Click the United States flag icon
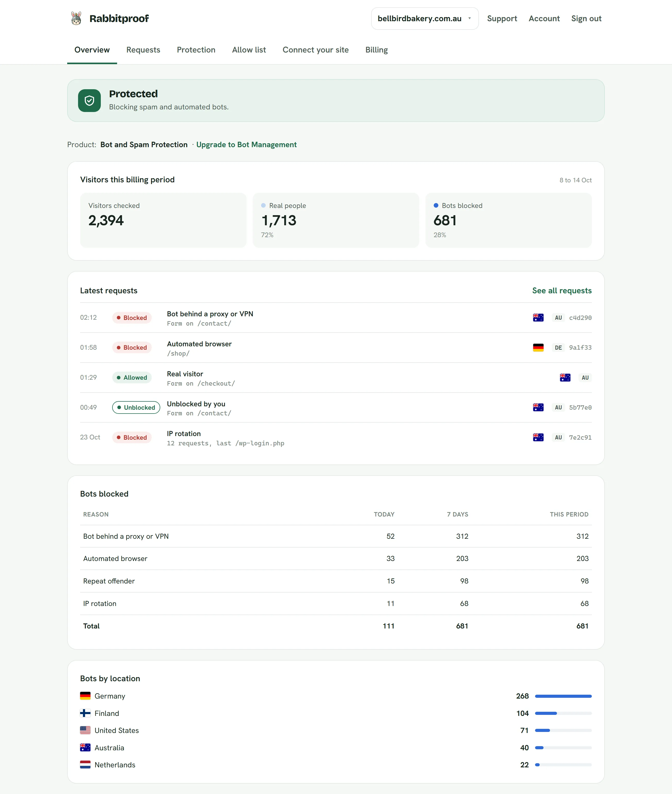Screen dimensions: 672x794 pyautogui.click(x=85, y=730)
